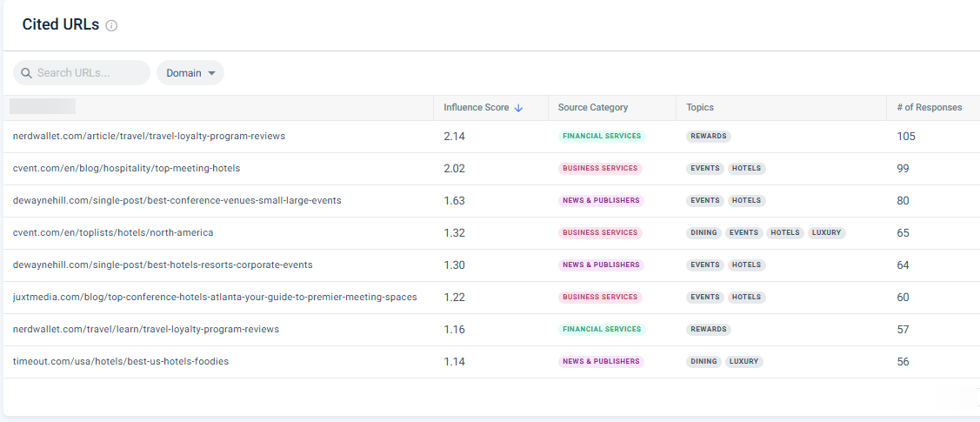Sort by Influence Score column header
980x422 pixels.
[x=477, y=108]
